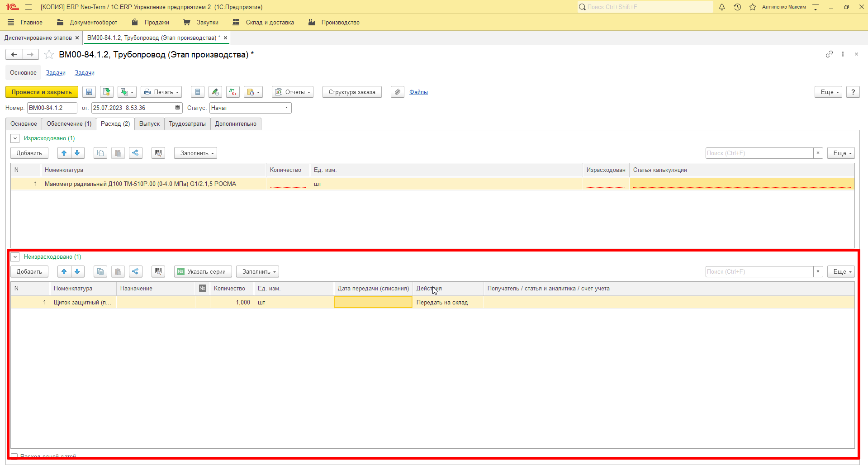Click barcode scan icon in Неизрасходовано toolbar
Screen dimensions: 868x470
[158, 271]
